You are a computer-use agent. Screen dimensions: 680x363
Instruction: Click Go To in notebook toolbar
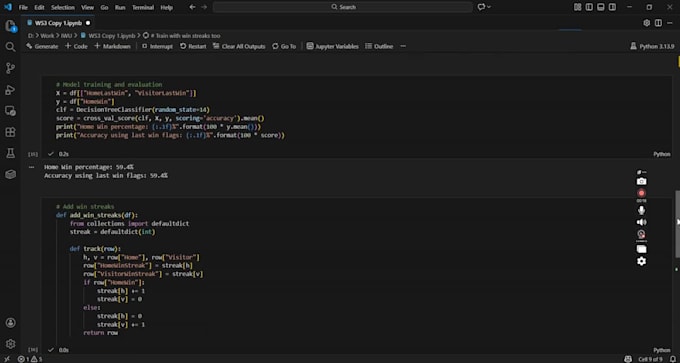284,46
